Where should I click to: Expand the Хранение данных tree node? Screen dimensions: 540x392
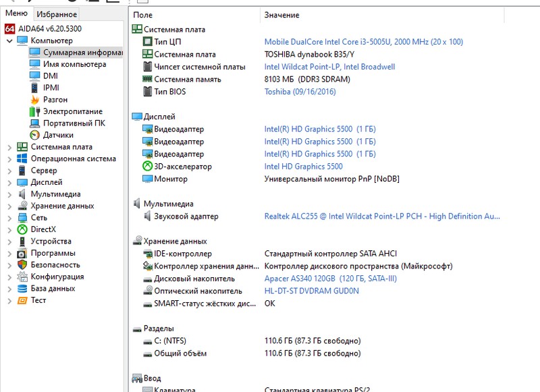[9, 206]
